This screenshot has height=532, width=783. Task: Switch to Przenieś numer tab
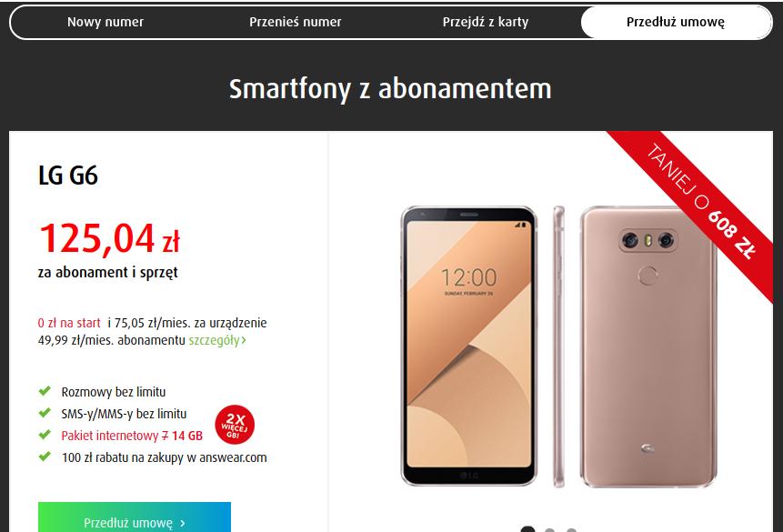296,22
